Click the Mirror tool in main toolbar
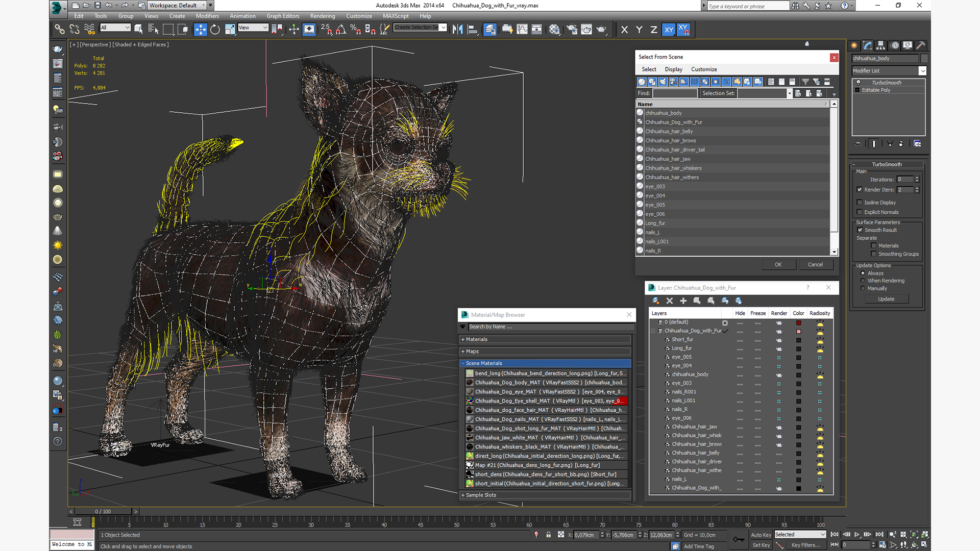The height and width of the screenshot is (551, 980). pos(458,30)
